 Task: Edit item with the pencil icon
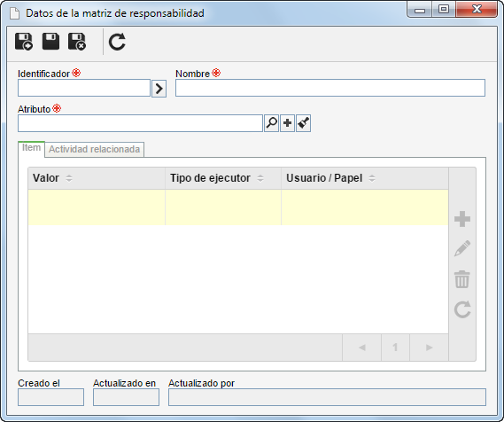[462, 248]
